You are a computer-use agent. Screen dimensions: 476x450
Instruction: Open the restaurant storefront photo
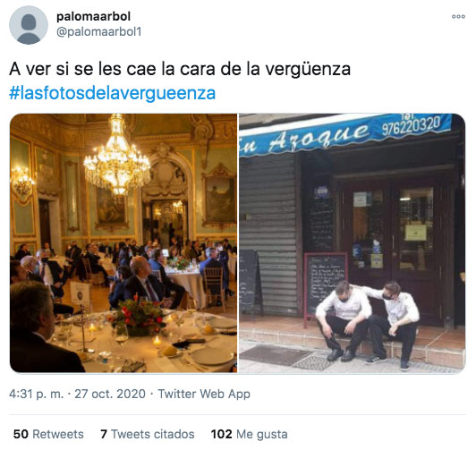click(x=353, y=243)
